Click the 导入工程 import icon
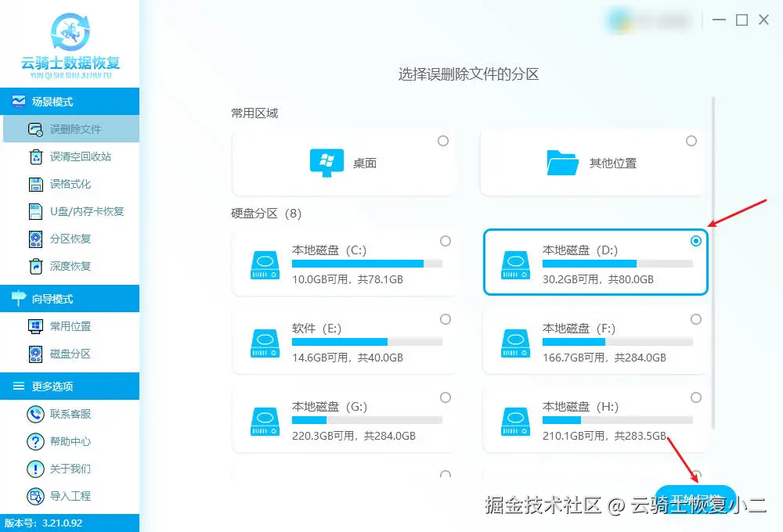This screenshot has height=532, width=783. pyautogui.click(x=35, y=496)
